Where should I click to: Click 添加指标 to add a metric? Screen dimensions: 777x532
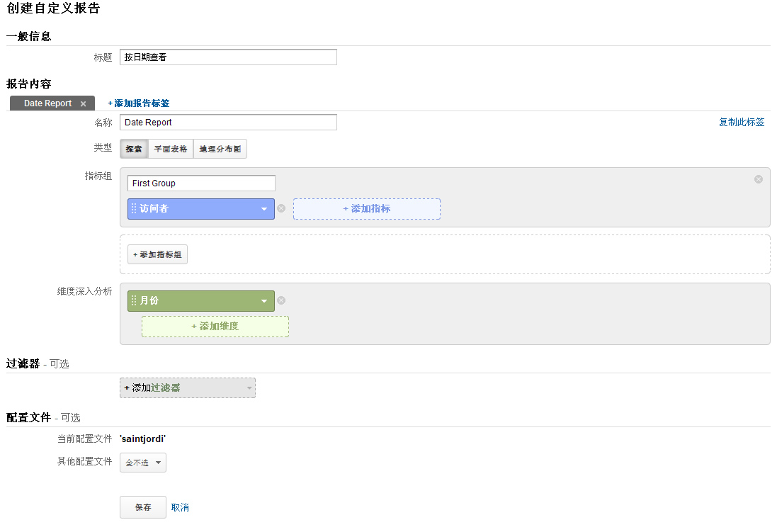(x=366, y=209)
